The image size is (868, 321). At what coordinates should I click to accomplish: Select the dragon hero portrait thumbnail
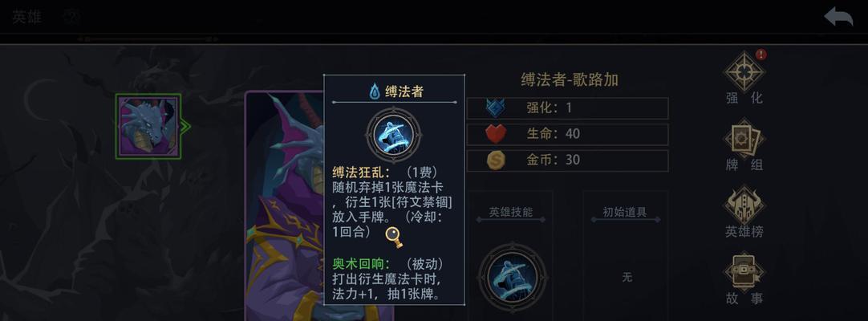(x=148, y=127)
